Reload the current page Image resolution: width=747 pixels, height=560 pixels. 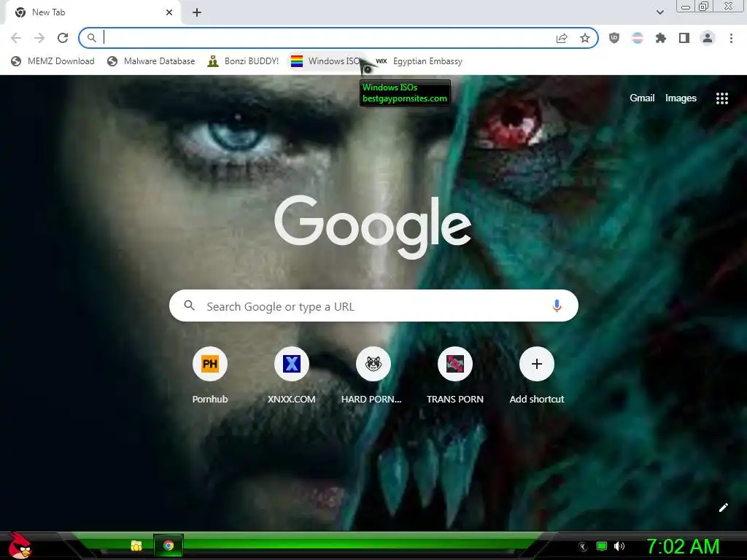[63, 38]
